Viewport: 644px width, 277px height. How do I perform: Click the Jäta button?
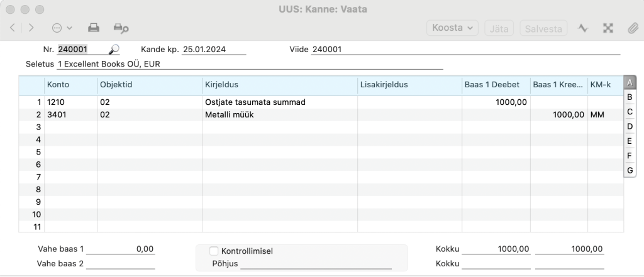pos(499,28)
